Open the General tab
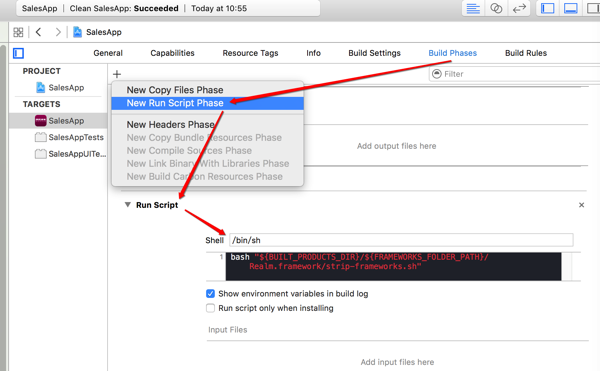The image size is (600, 371). click(108, 53)
